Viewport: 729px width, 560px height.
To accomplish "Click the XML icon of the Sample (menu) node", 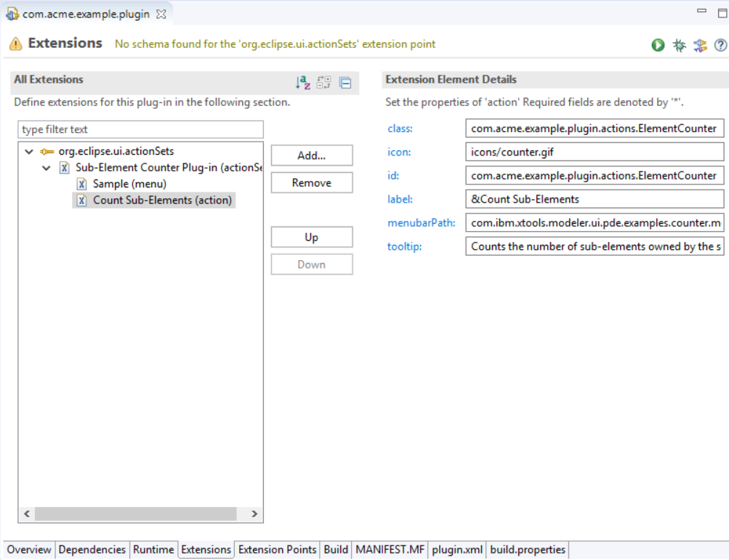I will click(x=82, y=184).
